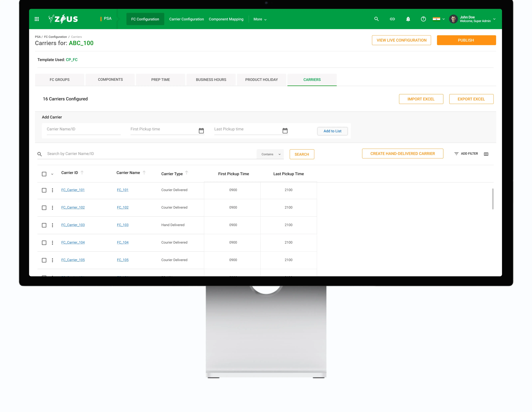Go to Carrier Configuration in the navbar

187,19
